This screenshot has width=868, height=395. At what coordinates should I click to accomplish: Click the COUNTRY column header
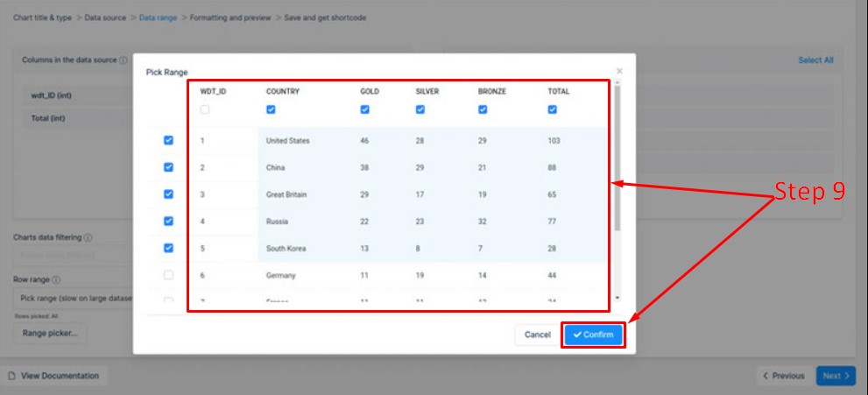pos(282,91)
